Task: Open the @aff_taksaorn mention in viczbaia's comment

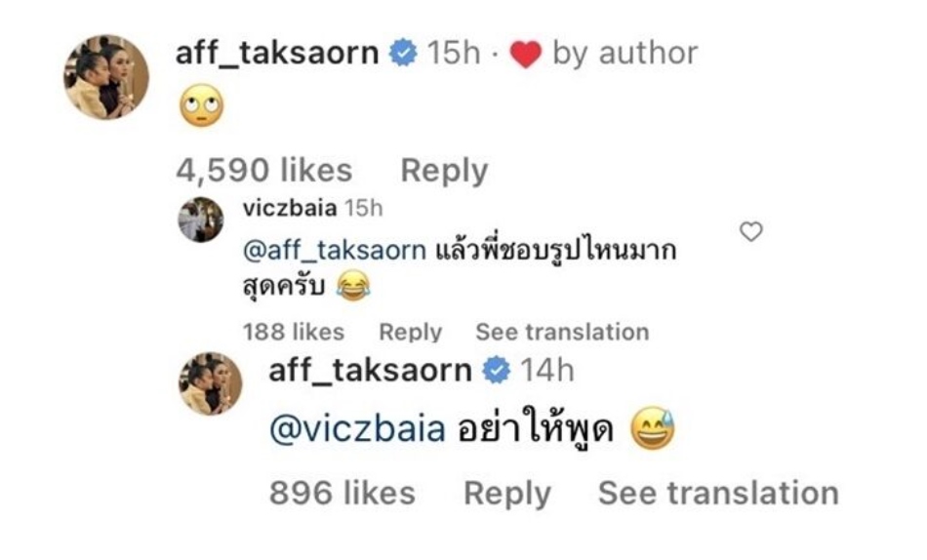Action: [x=334, y=250]
